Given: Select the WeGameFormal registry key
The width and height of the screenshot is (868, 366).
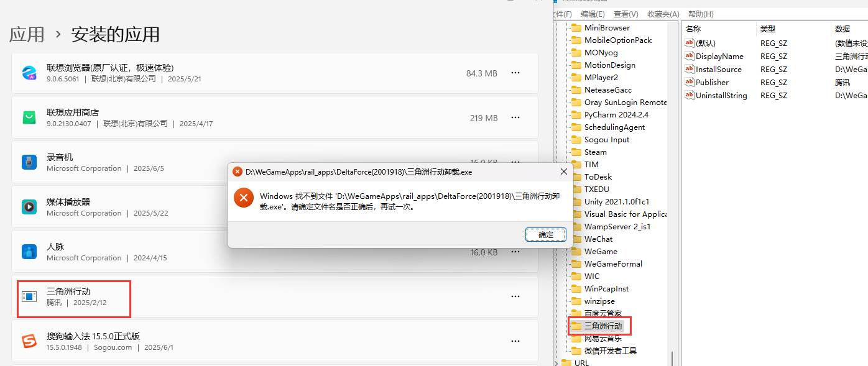Looking at the screenshot, I should 613,263.
